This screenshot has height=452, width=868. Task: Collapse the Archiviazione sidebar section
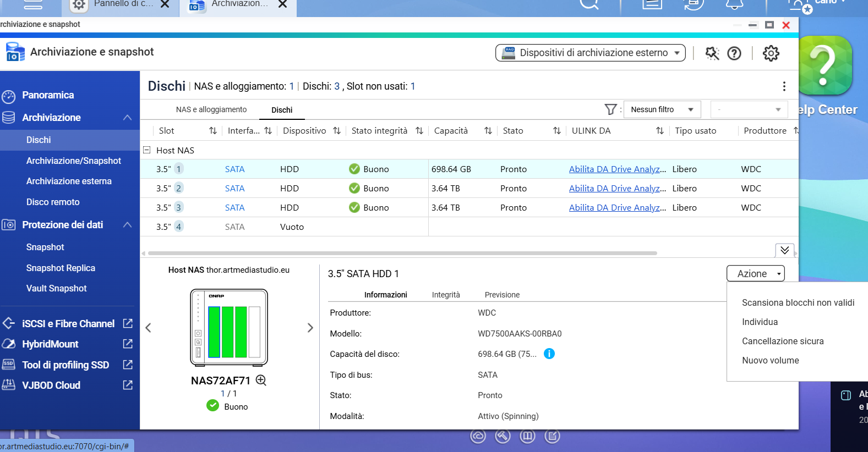127,118
